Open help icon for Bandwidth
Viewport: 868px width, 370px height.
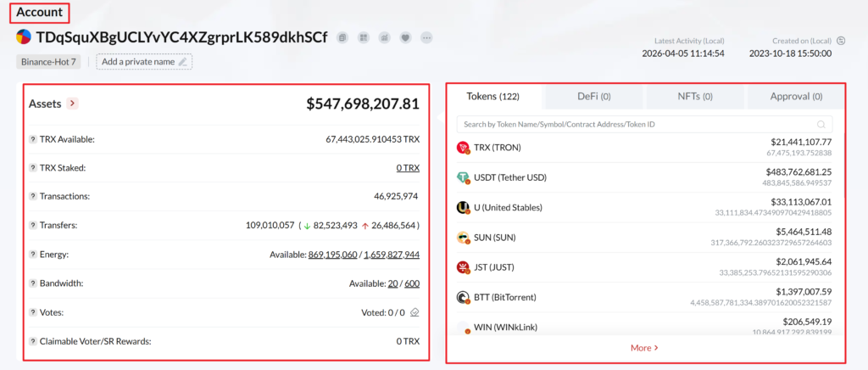[x=33, y=283]
